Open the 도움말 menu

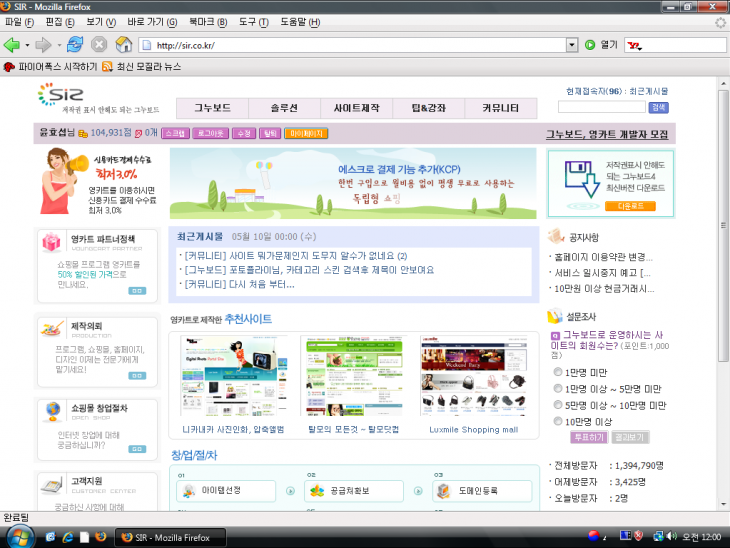[x=300, y=22]
